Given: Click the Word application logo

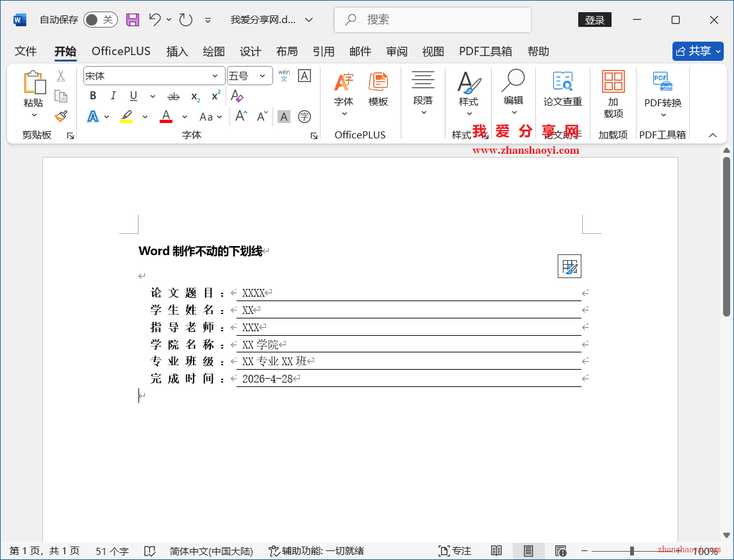Looking at the screenshot, I should 20,20.
